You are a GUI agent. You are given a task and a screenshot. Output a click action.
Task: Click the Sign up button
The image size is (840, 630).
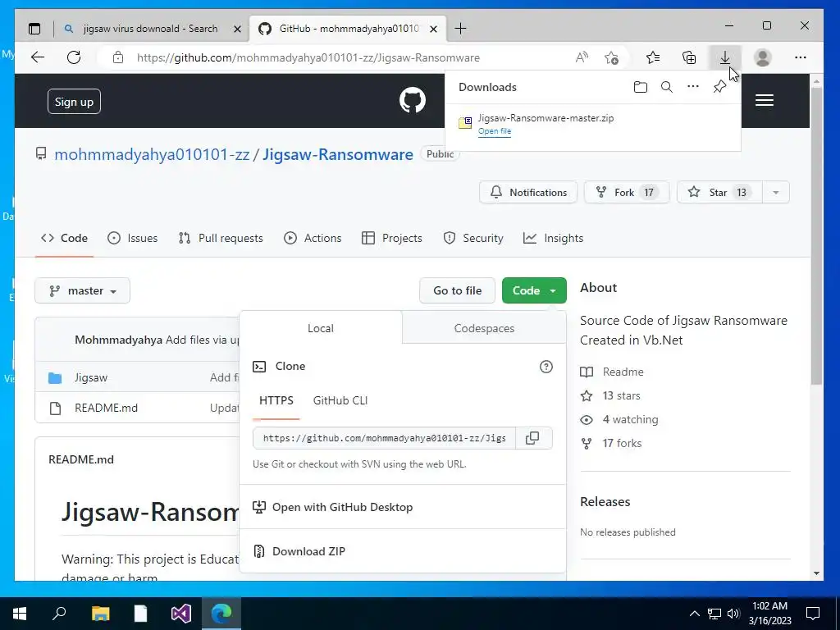pyautogui.click(x=74, y=102)
